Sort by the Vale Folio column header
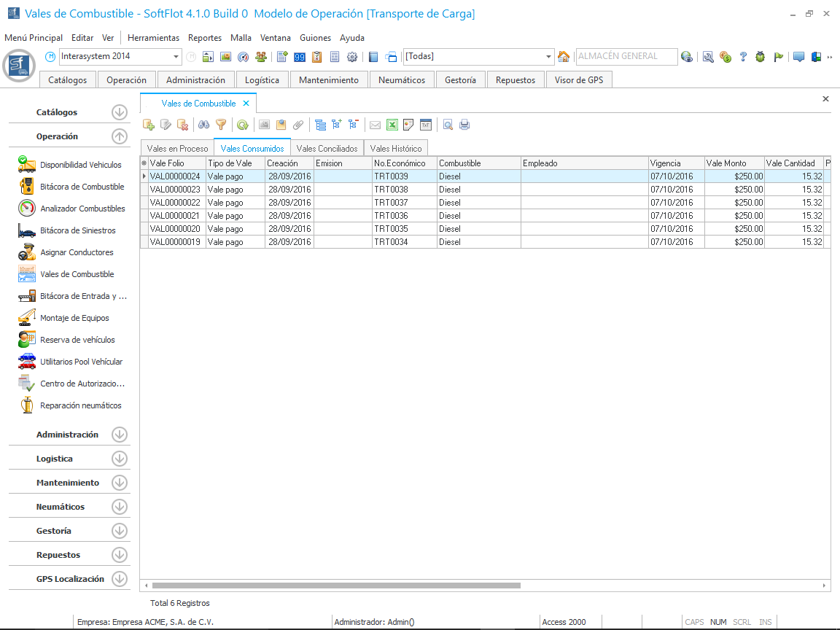This screenshot has height=630, width=840. pos(176,163)
